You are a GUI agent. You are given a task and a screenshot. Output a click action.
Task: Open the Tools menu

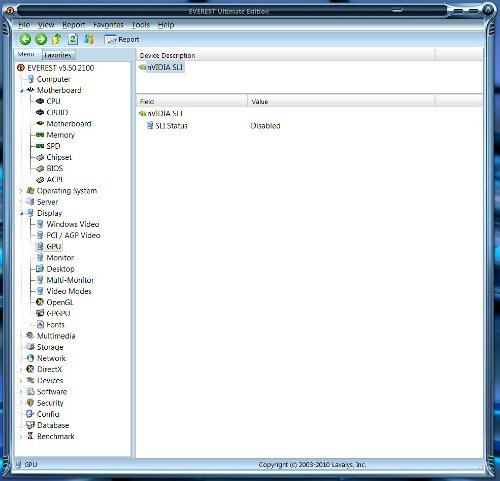click(x=140, y=25)
